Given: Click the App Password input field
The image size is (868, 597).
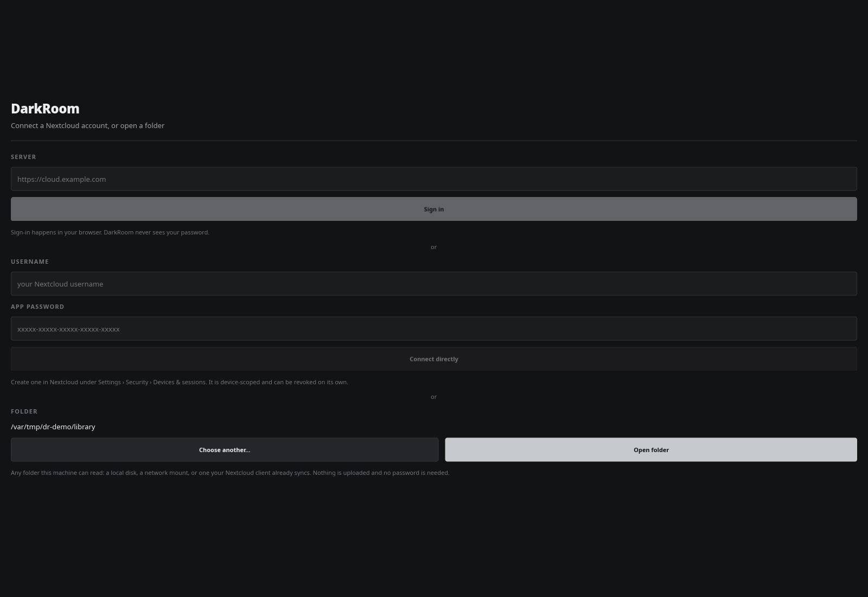Looking at the screenshot, I should click(x=434, y=328).
